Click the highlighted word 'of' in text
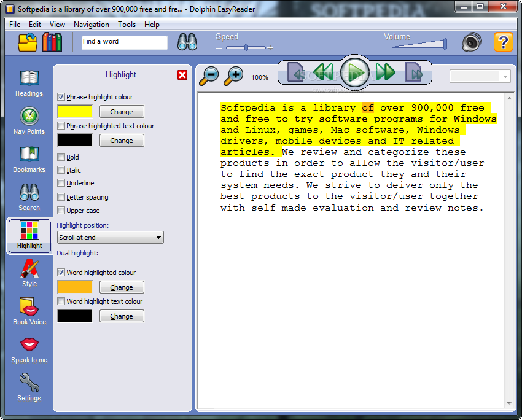522x420 pixels. click(368, 108)
